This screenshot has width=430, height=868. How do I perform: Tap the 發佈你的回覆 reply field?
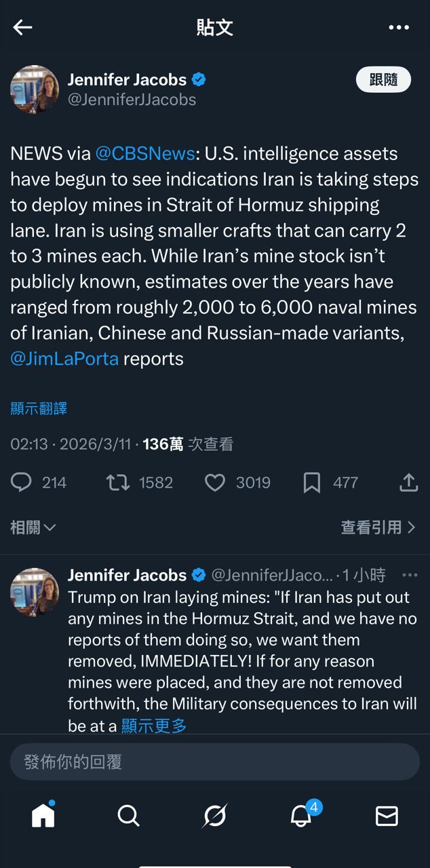pyautogui.click(x=215, y=762)
